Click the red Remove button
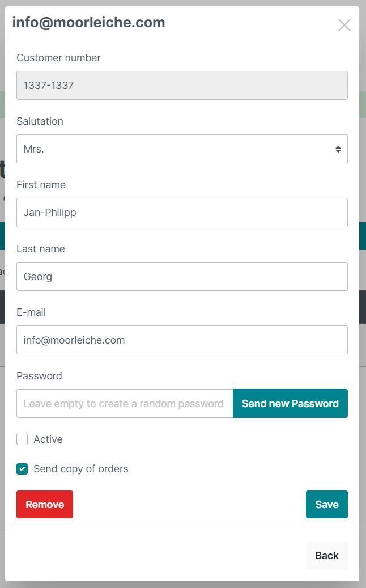Viewport: 366px width, 588px height. point(45,504)
